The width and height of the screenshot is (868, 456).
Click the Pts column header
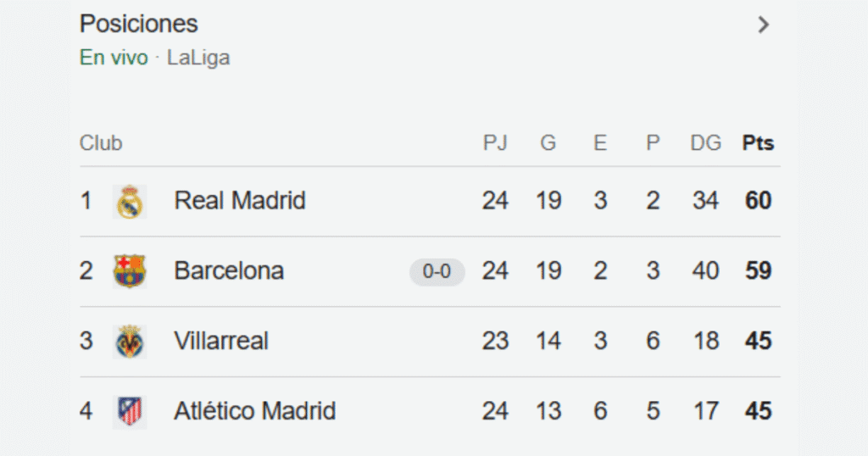tap(758, 143)
